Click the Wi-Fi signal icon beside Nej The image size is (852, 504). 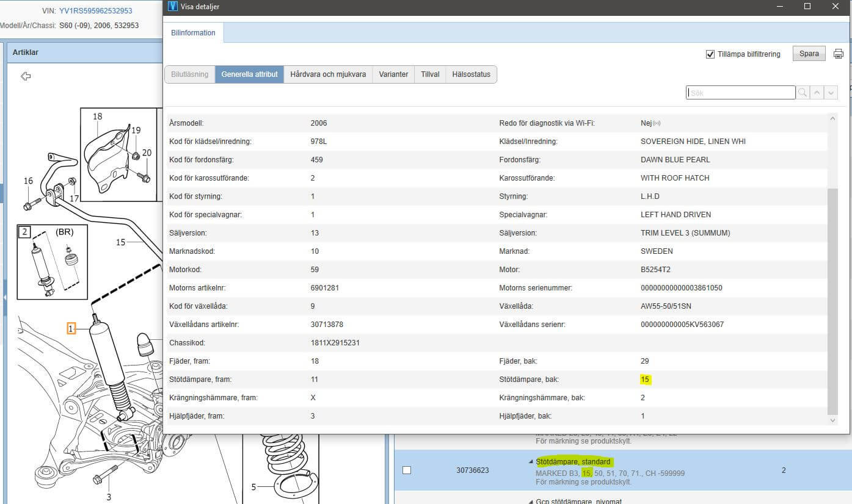(x=657, y=123)
